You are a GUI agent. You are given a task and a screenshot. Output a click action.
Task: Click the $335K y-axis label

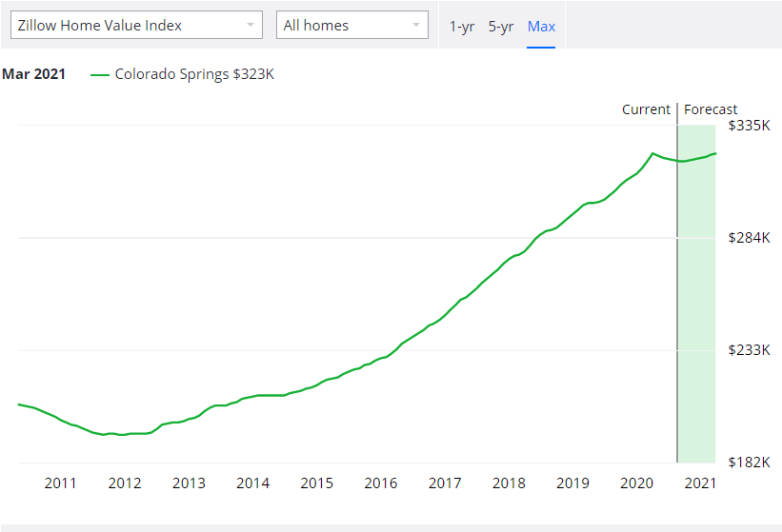pyautogui.click(x=749, y=126)
